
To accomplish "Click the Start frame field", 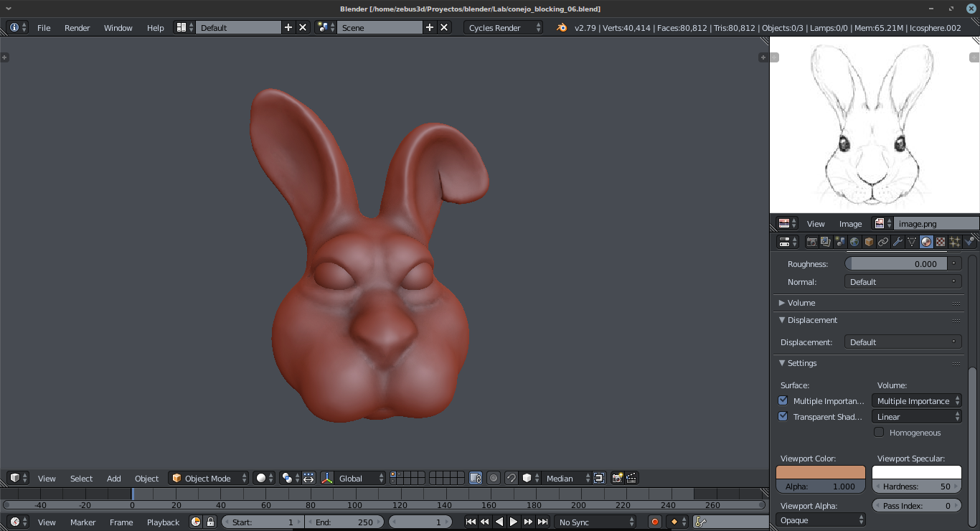I will [262, 522].
